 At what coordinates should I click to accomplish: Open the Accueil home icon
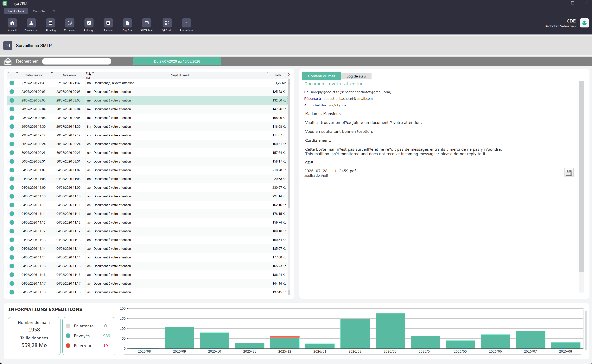point(12,23)
